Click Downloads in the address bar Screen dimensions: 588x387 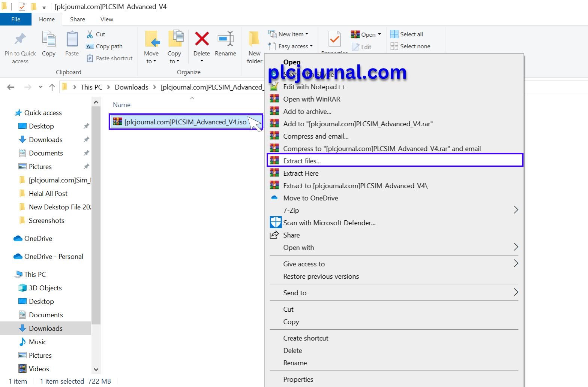coord(131,87)
